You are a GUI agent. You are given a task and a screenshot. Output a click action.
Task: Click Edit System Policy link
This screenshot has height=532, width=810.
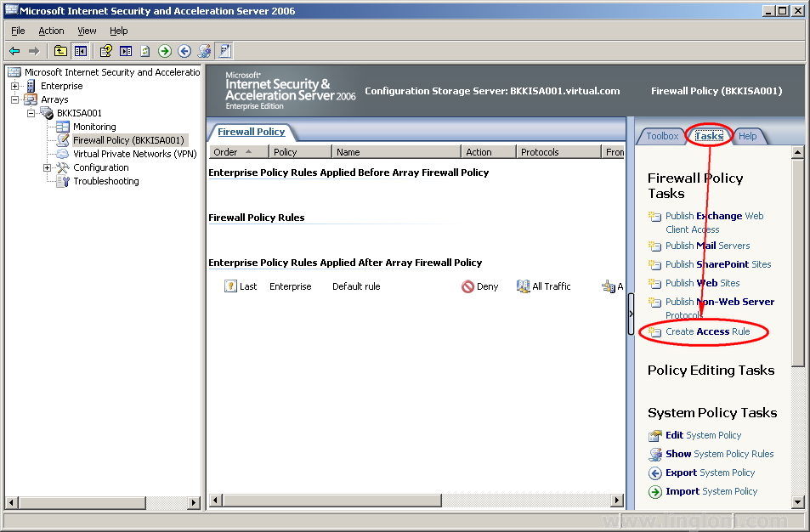(x=703, y=435)
